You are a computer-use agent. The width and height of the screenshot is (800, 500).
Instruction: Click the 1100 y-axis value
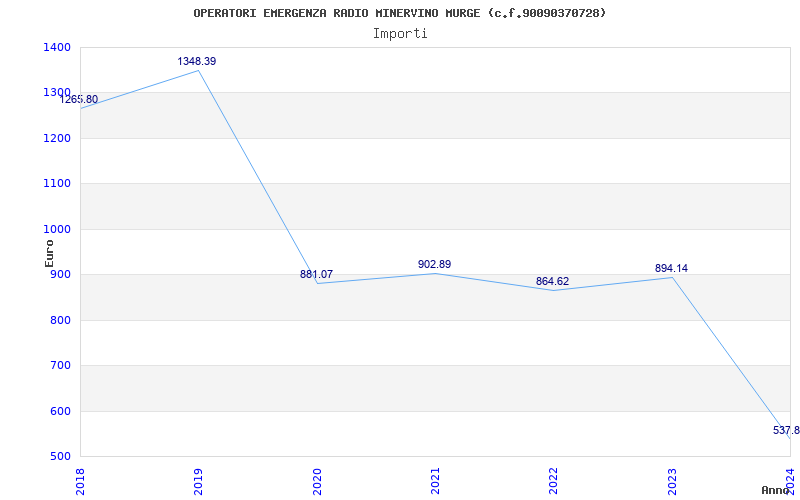coord(57,183)
